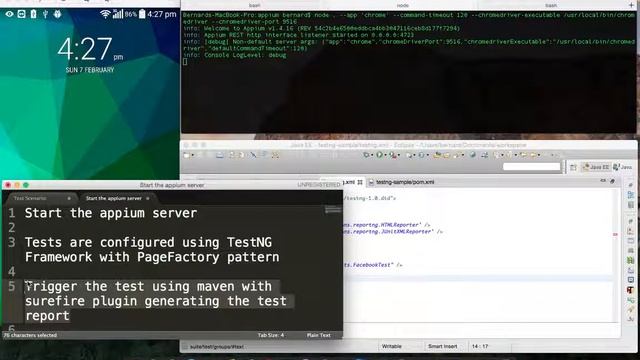
Task: Click the Tests are configured using TestNG line
Action: click(x=152, y=250)
